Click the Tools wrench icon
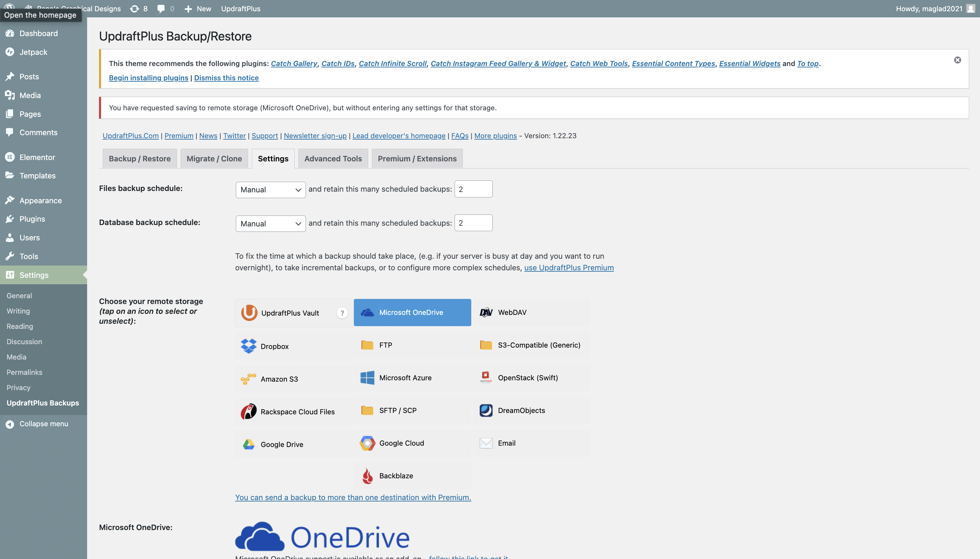The height and width of the screenshot is (559, 980). coord(10,256)
